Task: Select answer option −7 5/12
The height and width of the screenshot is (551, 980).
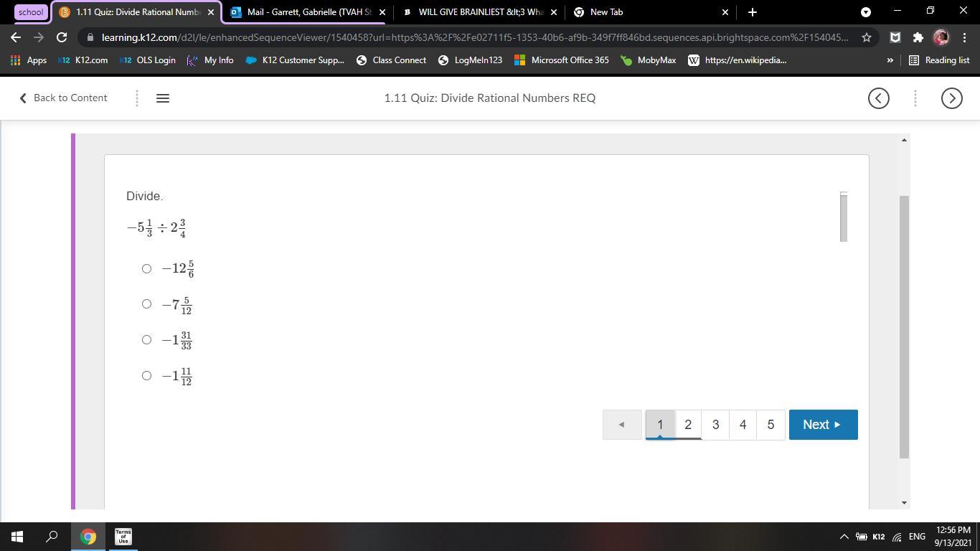Action: point(146,304)
